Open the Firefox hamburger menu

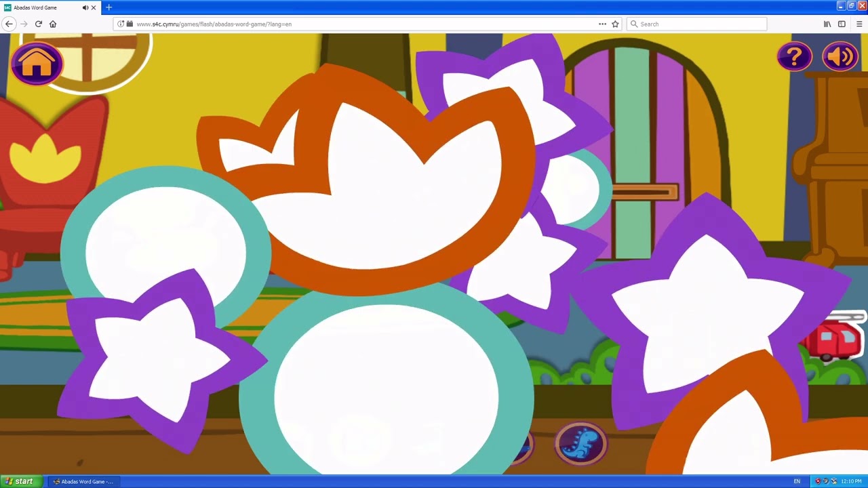point(859,24)
